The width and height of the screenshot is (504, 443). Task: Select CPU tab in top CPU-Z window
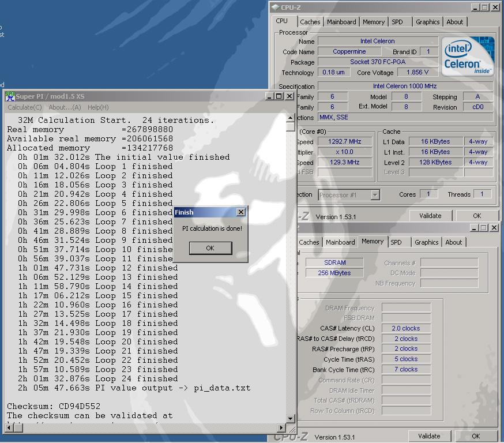click(282, 21)
